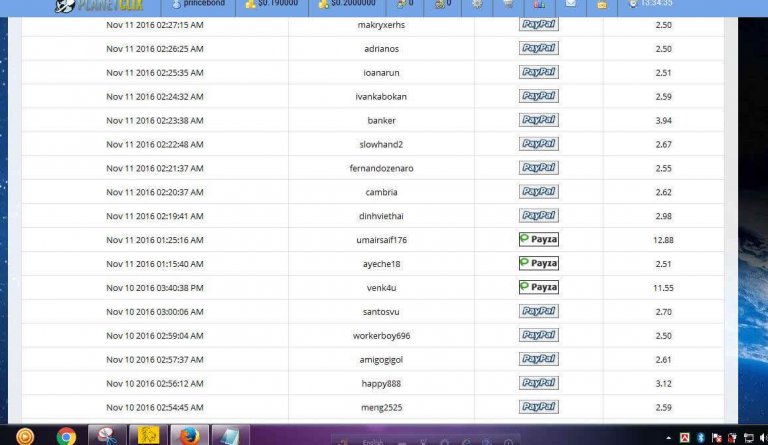768x445 pixels.
Task: Click the Payza badge for umairsaif176
Action: [538, 240]
